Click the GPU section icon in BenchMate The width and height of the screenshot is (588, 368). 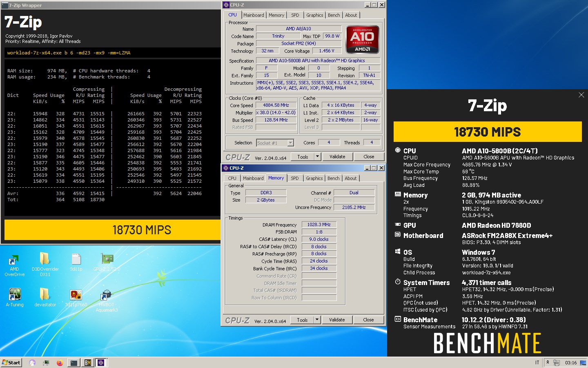pyautogui.click(x=398, y=224)
